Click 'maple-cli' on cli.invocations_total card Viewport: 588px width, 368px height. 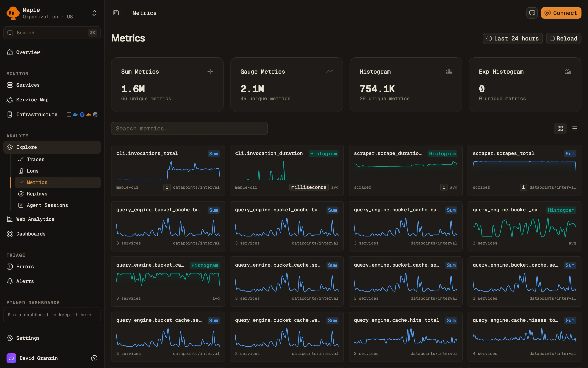point(127,187)
